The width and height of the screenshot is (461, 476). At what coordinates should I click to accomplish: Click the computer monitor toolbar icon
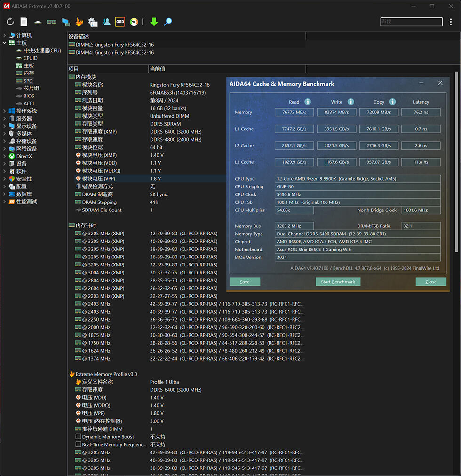65,22
